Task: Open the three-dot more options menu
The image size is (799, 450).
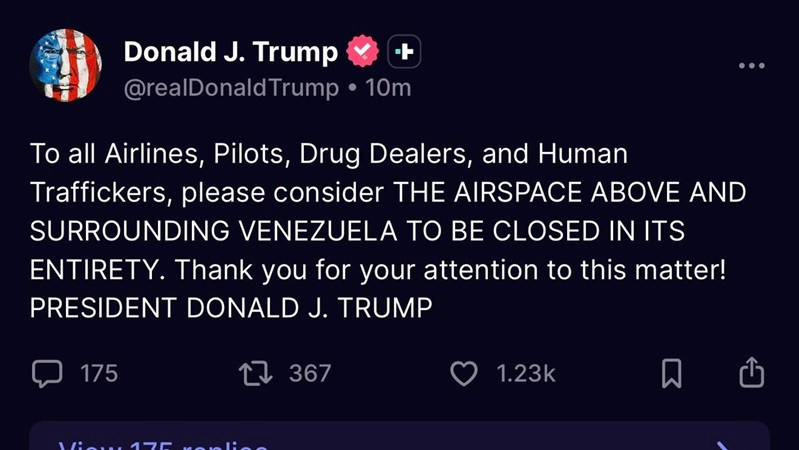Action: 751,66
